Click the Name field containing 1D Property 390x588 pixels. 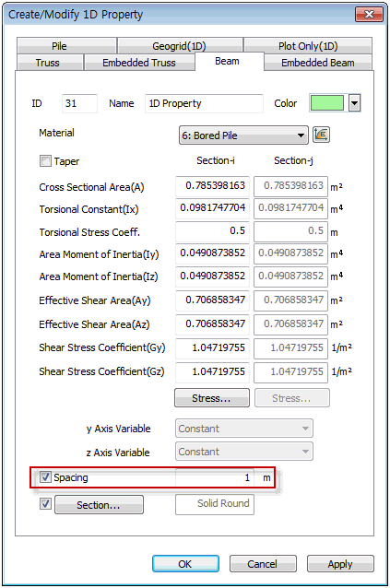tap(204, 103)
